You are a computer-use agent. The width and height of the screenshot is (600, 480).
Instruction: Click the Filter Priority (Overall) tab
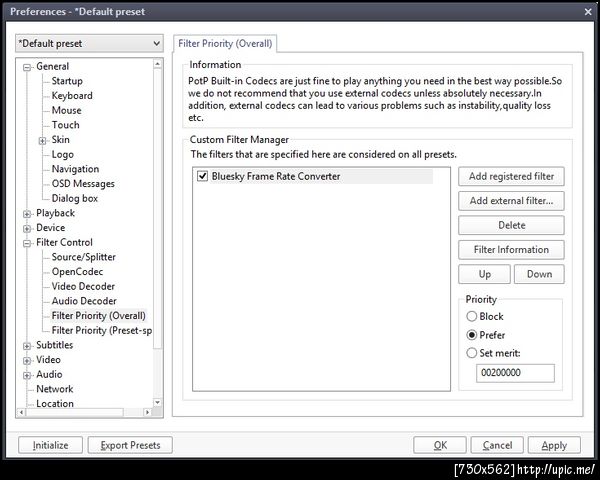click(x=225, y=44)
